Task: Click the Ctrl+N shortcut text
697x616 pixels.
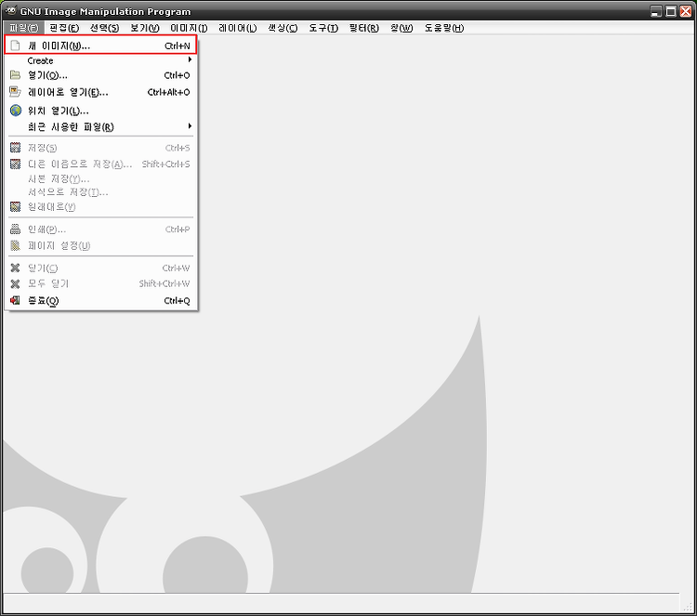Action: pyautogui.click(x=177, y=46)
